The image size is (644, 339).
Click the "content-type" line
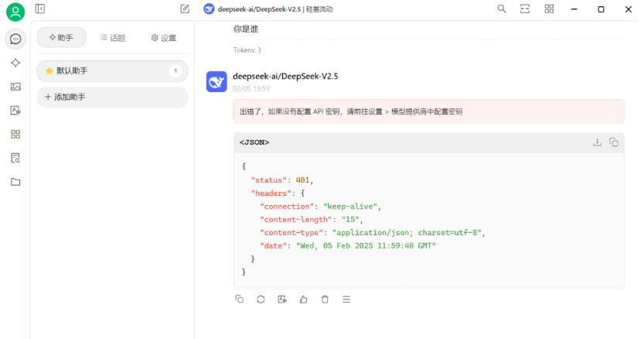pos(373,233)
